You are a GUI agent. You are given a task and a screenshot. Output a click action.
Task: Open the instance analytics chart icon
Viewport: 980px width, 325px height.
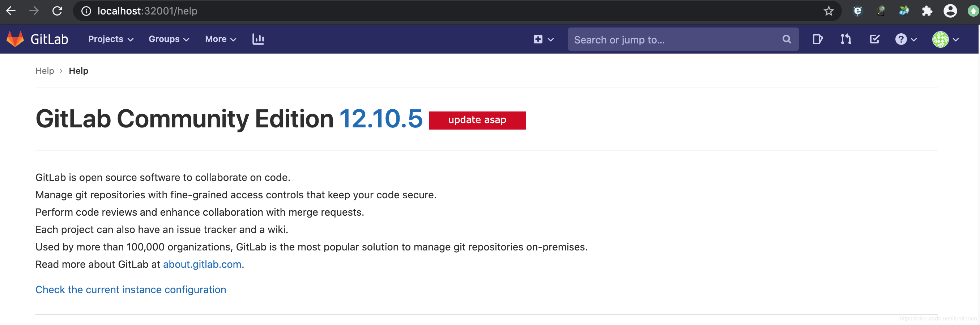pos(258,39)
